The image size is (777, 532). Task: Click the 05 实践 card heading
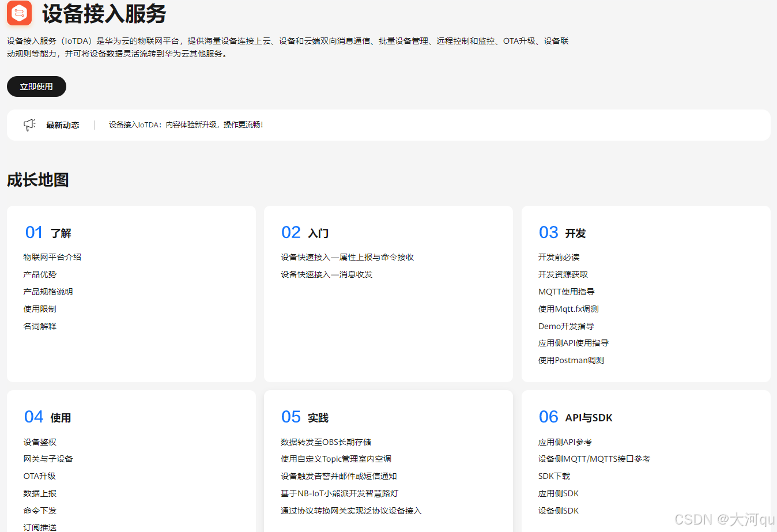tap(305, 417)
